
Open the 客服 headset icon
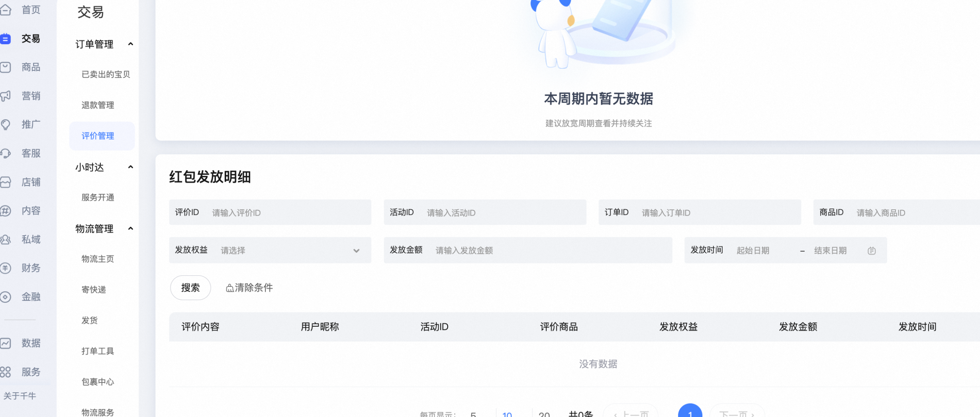[x=6, y=153]
